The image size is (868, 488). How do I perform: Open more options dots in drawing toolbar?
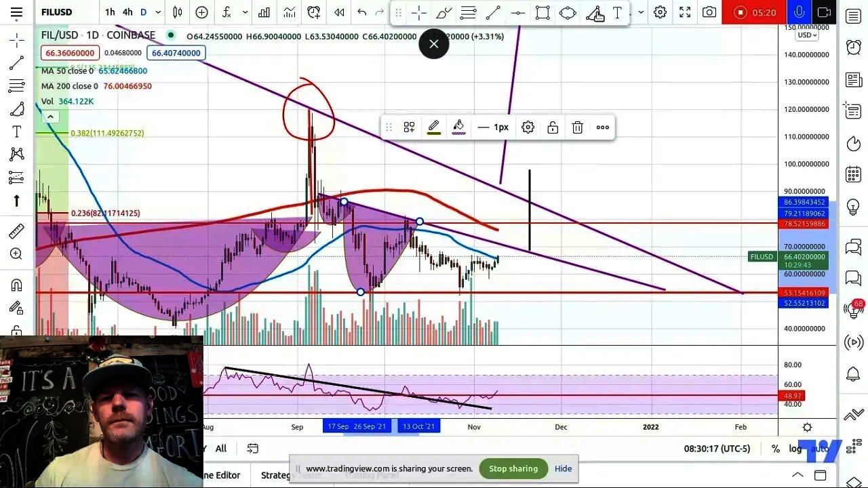coord(602,127)
